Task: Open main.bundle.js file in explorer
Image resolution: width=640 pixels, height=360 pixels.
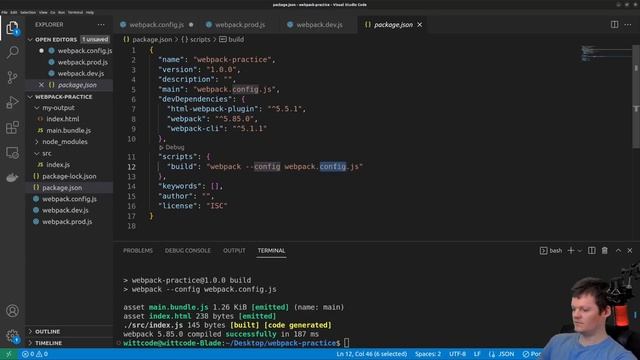Action: (x=69, y=131)
